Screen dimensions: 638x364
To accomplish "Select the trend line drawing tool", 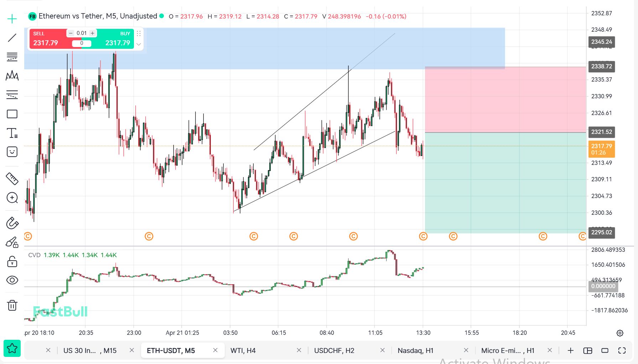I will click(12, 38).
